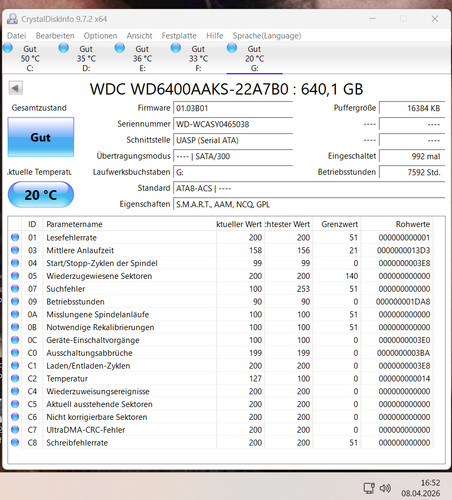Open volume speaker icon in tray
Viewport: 452px width, 500px height.
385,488
